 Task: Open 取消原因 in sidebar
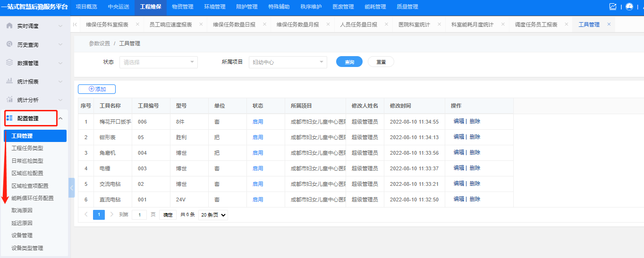click(x=22, y=210)
